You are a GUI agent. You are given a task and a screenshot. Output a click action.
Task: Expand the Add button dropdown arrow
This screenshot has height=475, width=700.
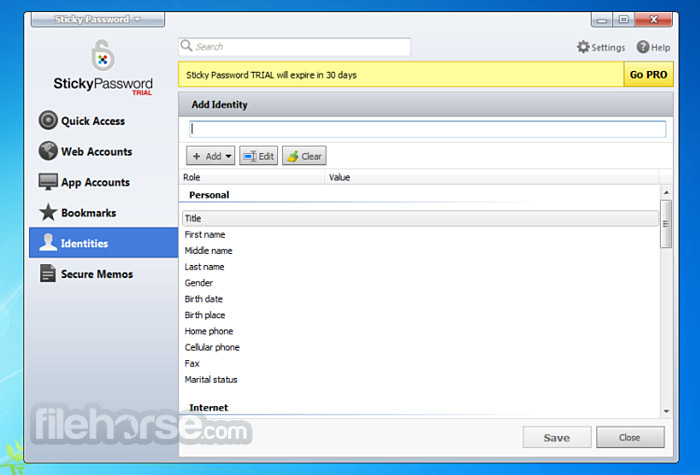coord(229,156)
